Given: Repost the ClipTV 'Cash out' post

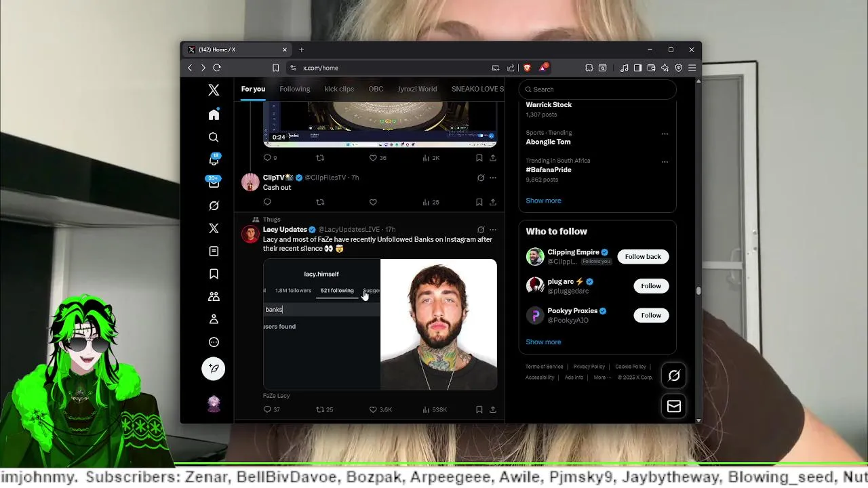Looking at the screenshot, I should [x=320, y=202].
